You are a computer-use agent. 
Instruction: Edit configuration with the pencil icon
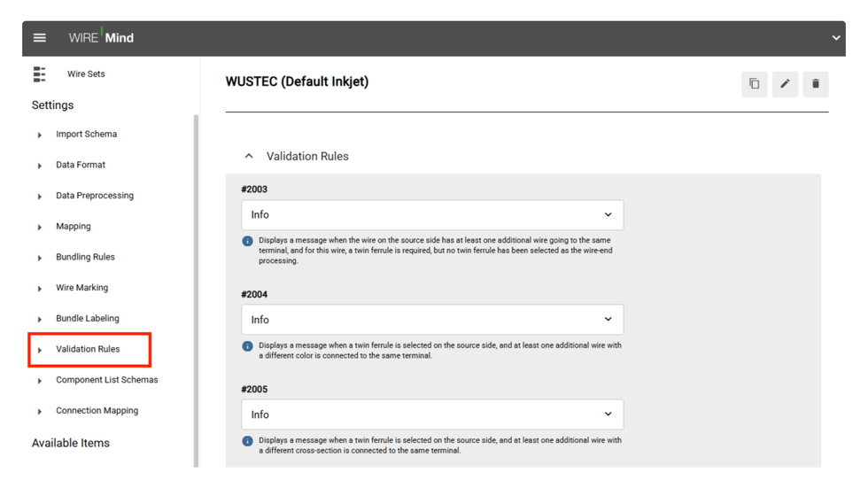point(785,84)
